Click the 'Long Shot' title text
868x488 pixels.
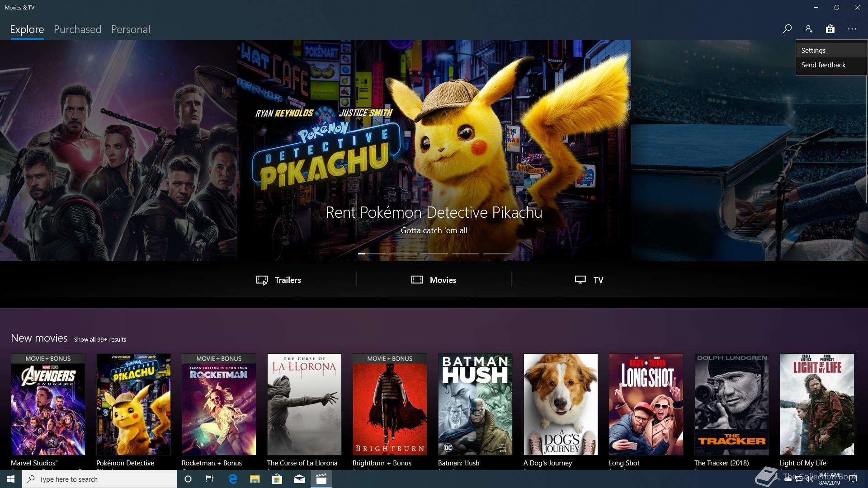624,463
